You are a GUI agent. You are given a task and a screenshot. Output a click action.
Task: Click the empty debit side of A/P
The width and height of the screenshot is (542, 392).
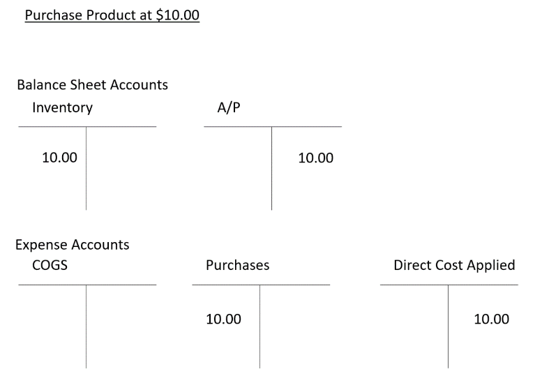237,167
